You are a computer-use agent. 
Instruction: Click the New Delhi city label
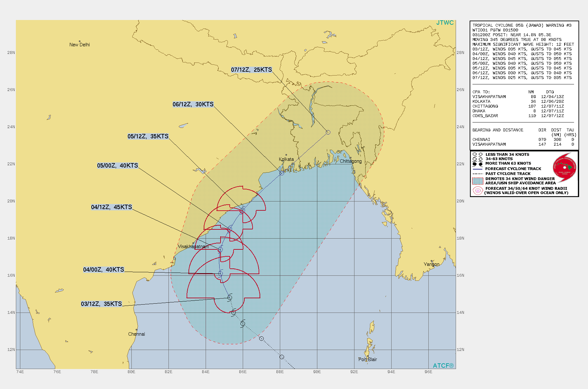click(x=80, y=45)
